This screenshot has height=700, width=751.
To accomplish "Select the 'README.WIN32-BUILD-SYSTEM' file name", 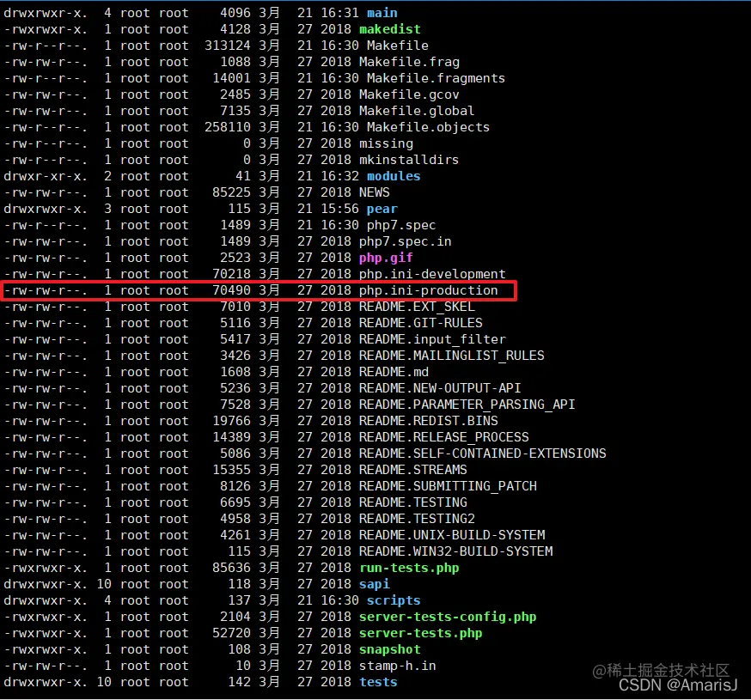I will click(x=455, y=551).
